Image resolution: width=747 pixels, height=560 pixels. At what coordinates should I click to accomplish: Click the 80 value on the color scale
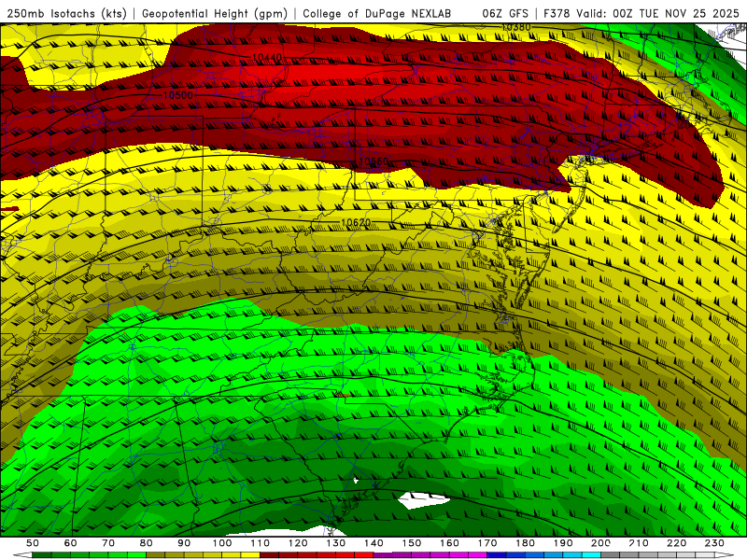pos(147,543)
